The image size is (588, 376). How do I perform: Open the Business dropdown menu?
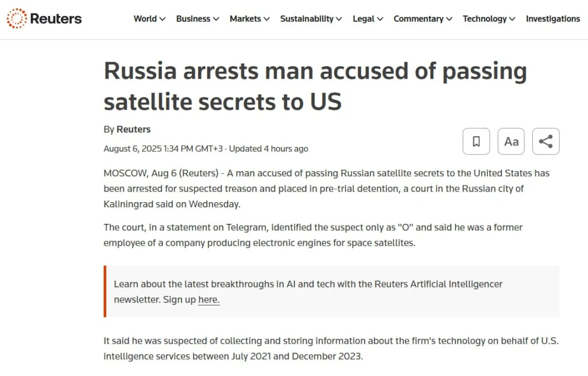197,18
